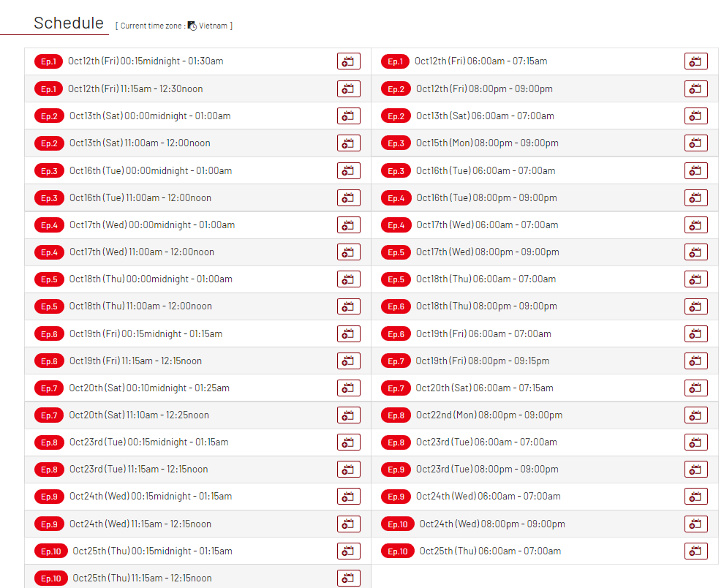Click Ep.9 badge for Oct23rd 08:00pm
Screen dimensions: 724x588
point(396,470)
